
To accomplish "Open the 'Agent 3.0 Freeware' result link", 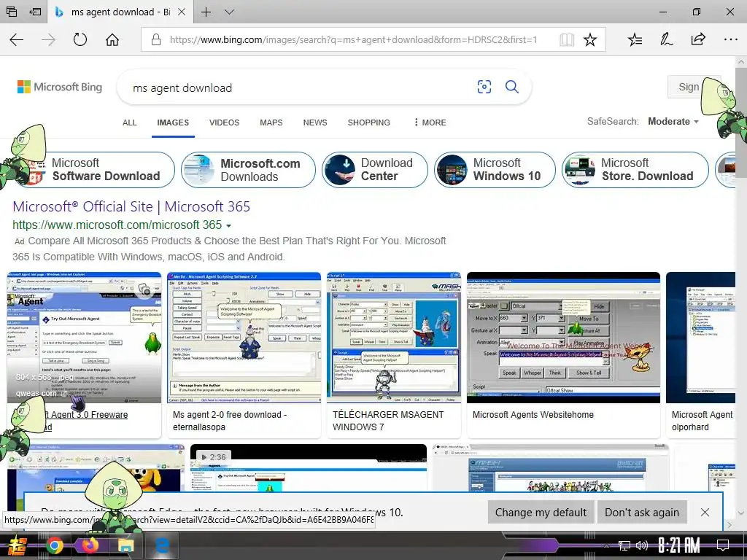I will pyautogui.click(x=89, y=415).
